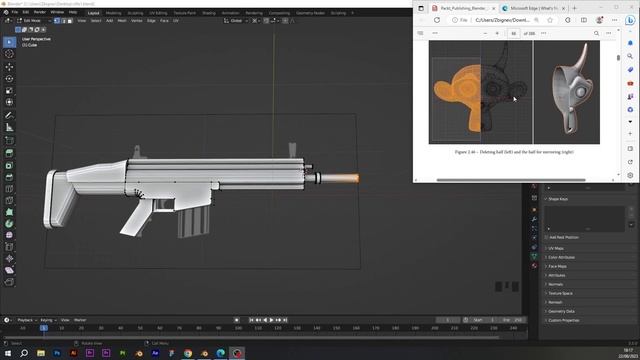
Task: Open Keying menu in timeline
Action: click(48, 320)
